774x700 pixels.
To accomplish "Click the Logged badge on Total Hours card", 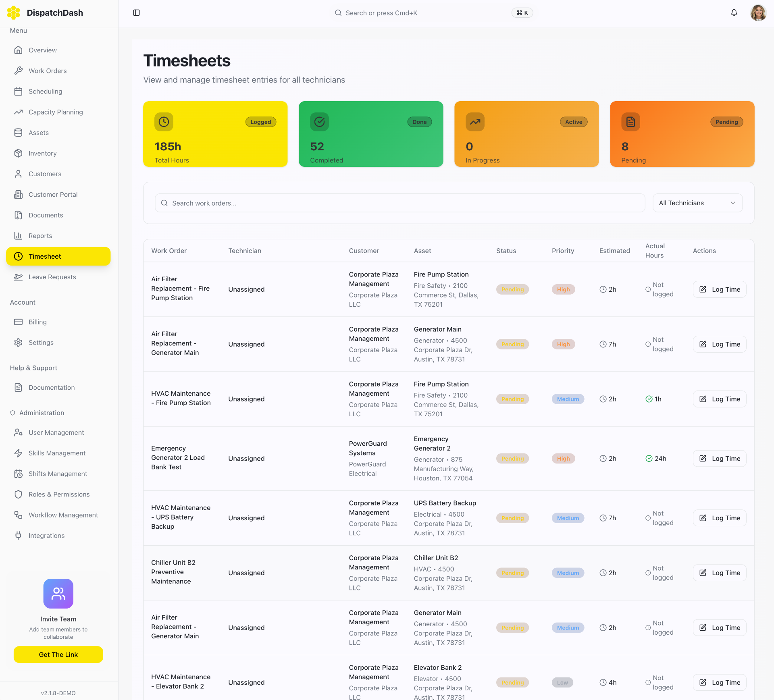I will [x=261, y=122].
